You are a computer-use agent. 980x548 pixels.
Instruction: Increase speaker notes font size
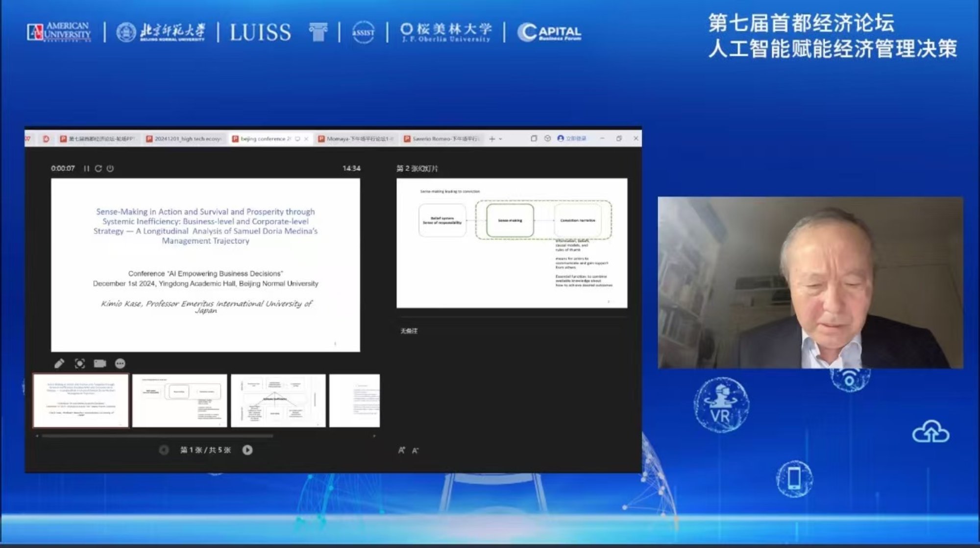click(402, 450)
